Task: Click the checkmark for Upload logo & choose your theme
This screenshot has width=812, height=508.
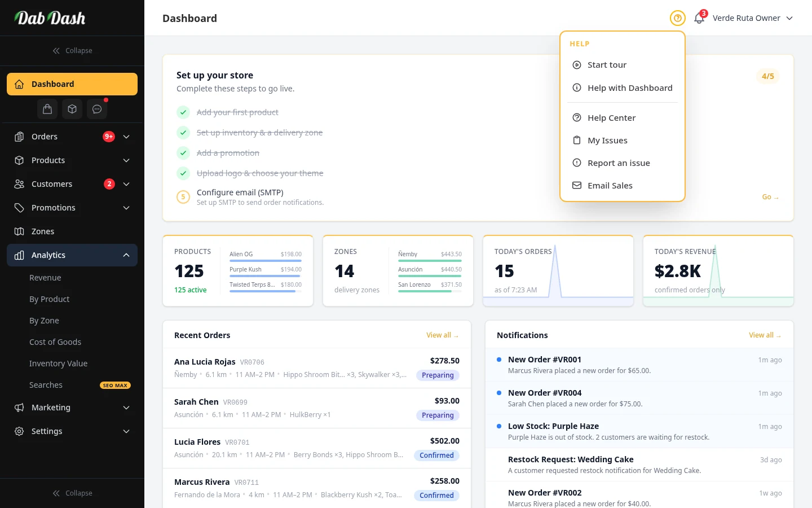Action: click(183, 173)
